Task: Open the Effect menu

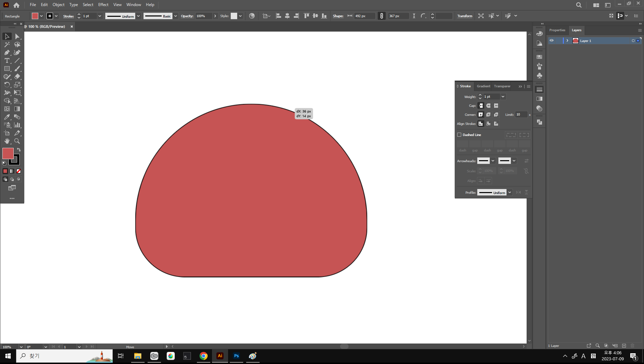Action: [103, 5]
